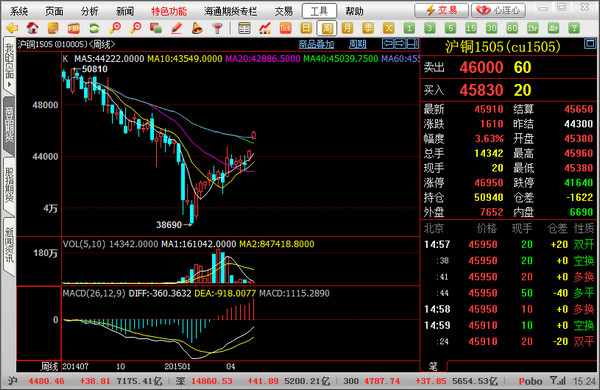Select monthly 月 period icon
The height and width of the screenshot is (390, 600).
(x=347, y=28)
